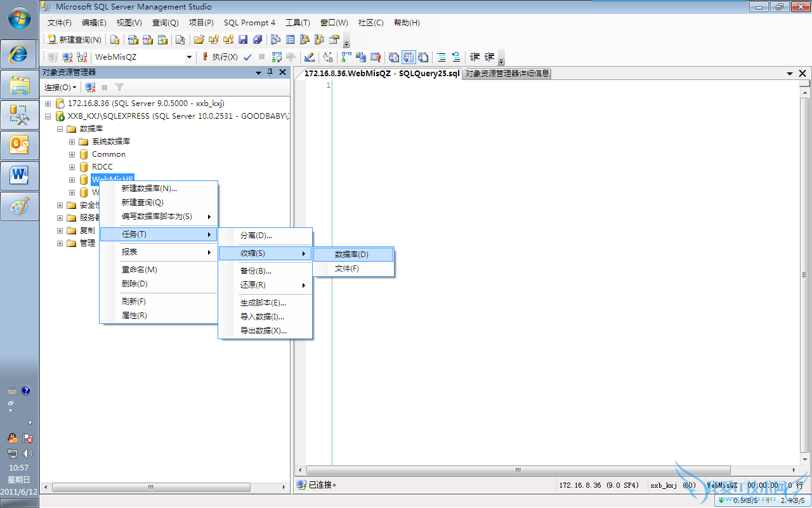
Task: Switch to the 对象资源管理器详细信息 tab
Action: coord(507,74)
